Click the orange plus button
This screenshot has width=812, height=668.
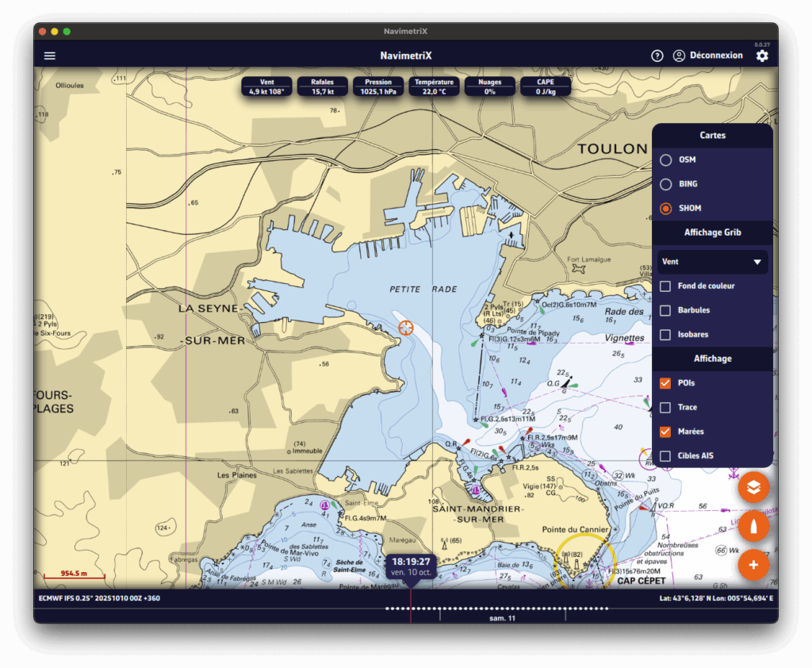(x=753, y=565)
